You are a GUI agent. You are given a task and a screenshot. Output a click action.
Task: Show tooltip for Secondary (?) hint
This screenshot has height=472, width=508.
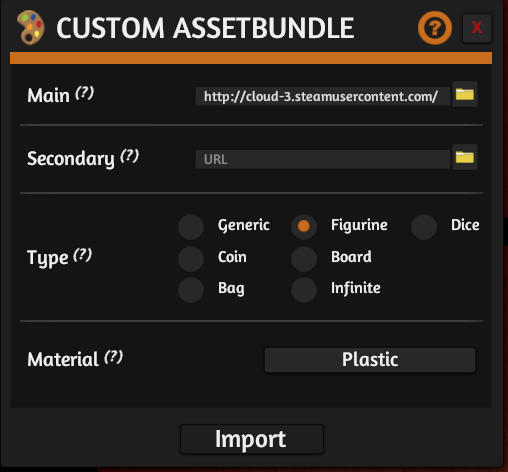[129, 156]
